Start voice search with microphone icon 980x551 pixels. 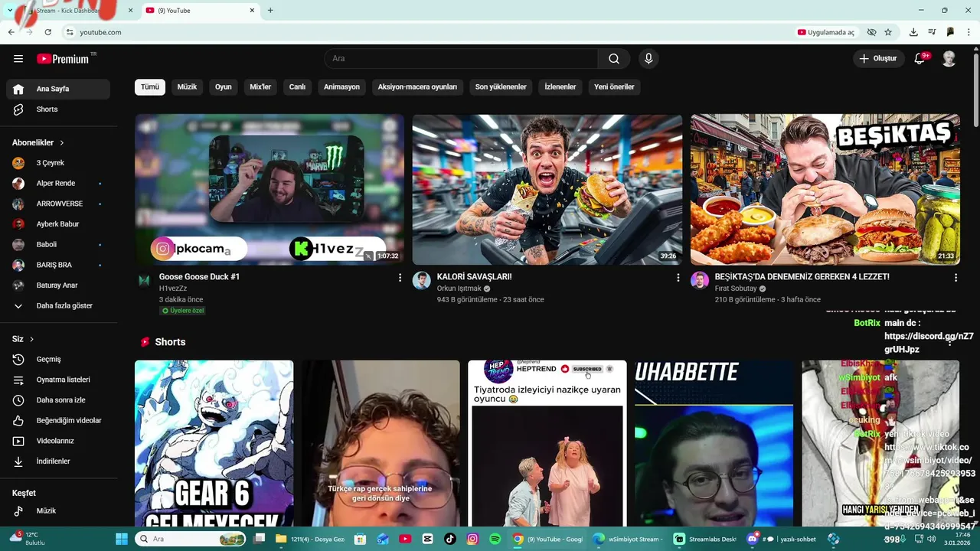(x=648, y=59)
